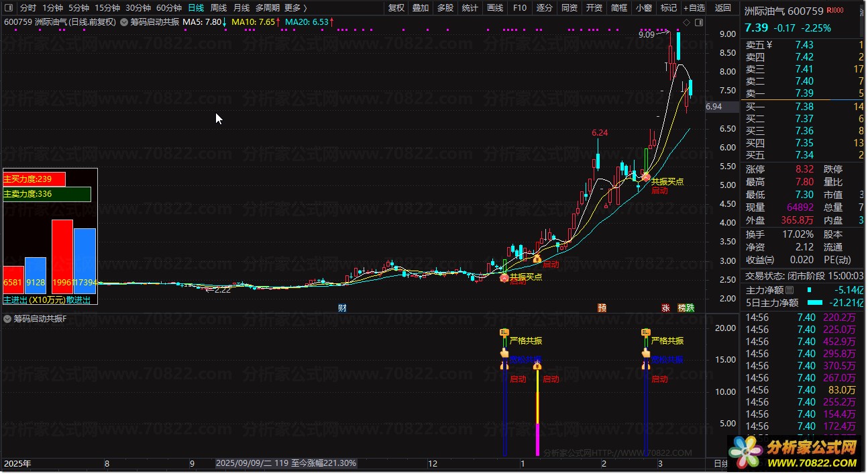The width and height of the screenshot is (868, 474).
Task: Click the second 严格共振 signal icon in sub-chart
Action: (x=646, y=332)
